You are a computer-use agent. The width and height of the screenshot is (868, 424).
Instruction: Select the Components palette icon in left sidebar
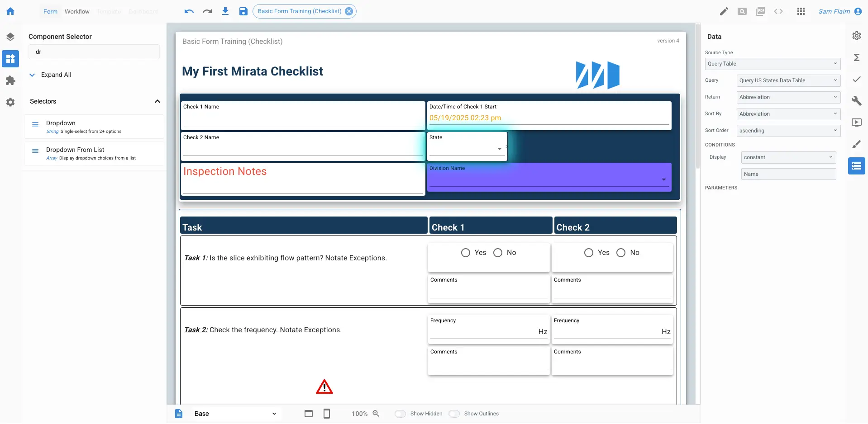coord(10,59)
